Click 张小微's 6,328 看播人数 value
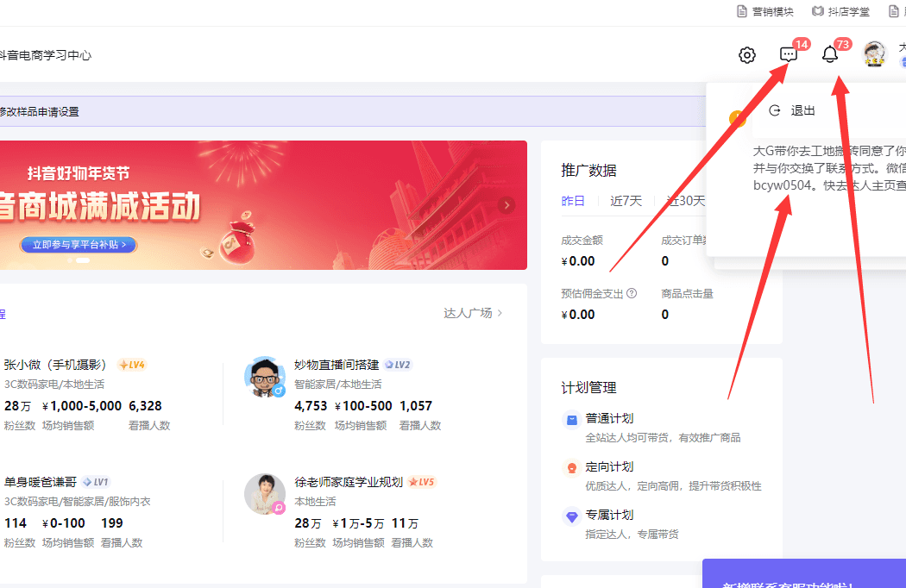906x588 pixels. point(145,406)
